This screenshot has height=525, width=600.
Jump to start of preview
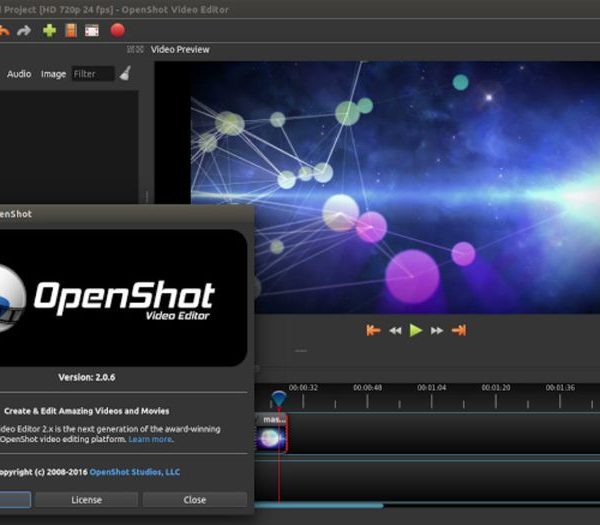point(373,330)
